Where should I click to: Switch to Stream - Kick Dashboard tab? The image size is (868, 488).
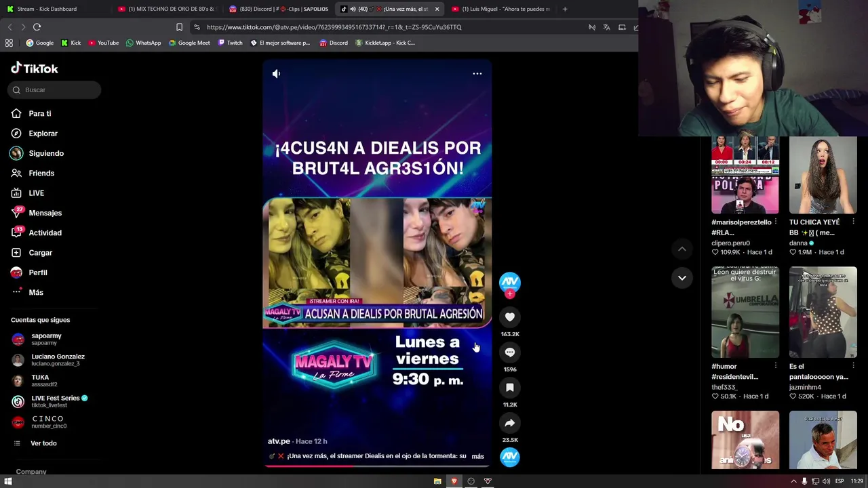(x=54, y=9)
